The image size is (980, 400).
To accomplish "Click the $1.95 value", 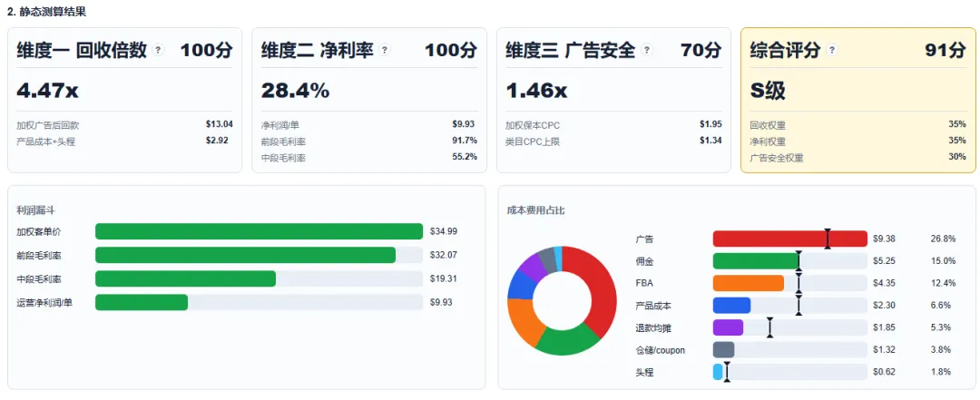I will (710, 123).
